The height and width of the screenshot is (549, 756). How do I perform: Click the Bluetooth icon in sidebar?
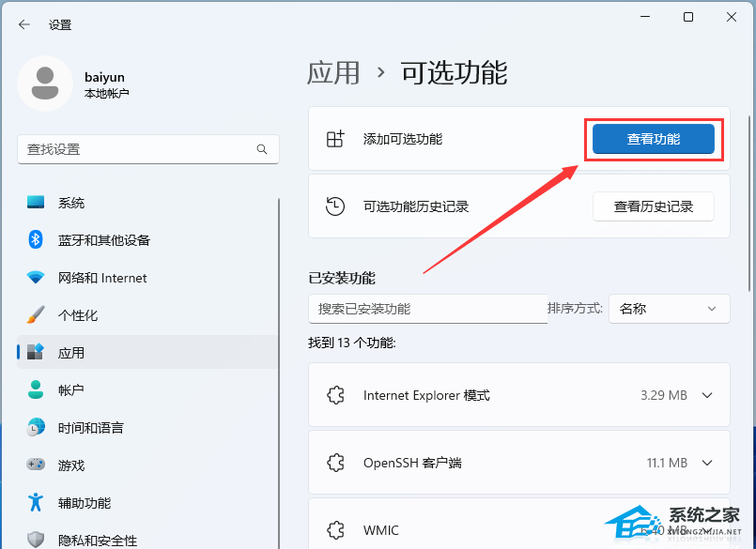click(36, 239)
